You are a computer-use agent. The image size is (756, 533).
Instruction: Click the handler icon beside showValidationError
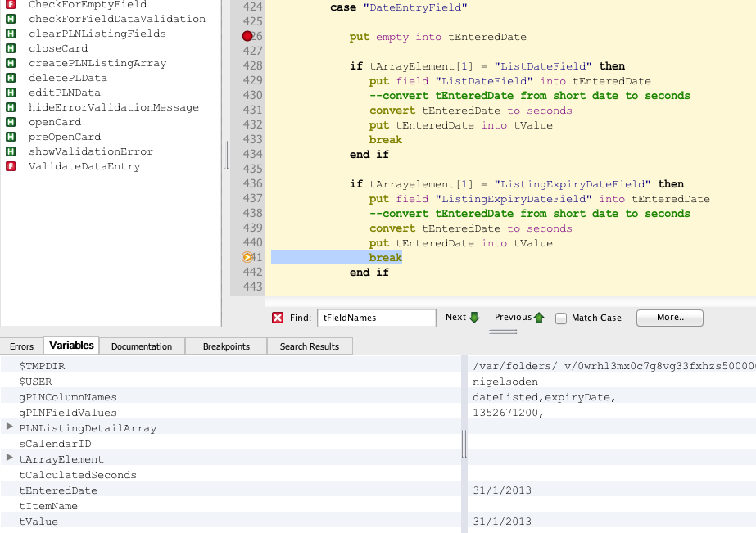(x=11, y=151)
